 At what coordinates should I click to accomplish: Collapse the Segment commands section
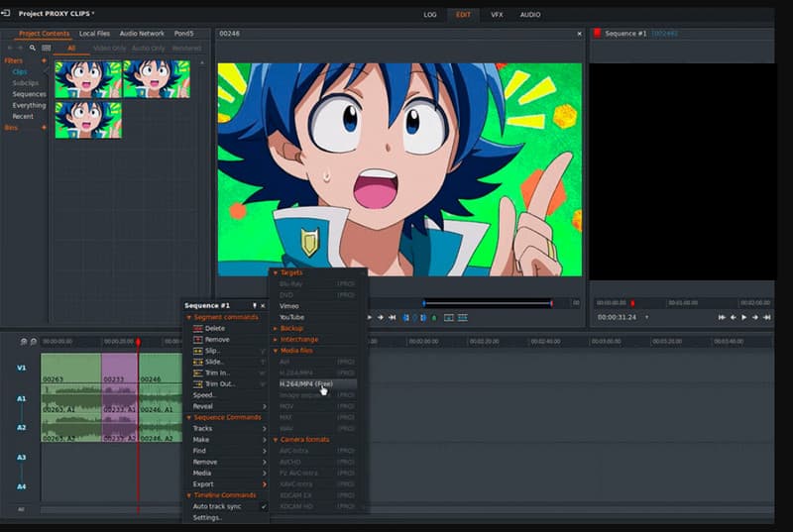(189, 317)
